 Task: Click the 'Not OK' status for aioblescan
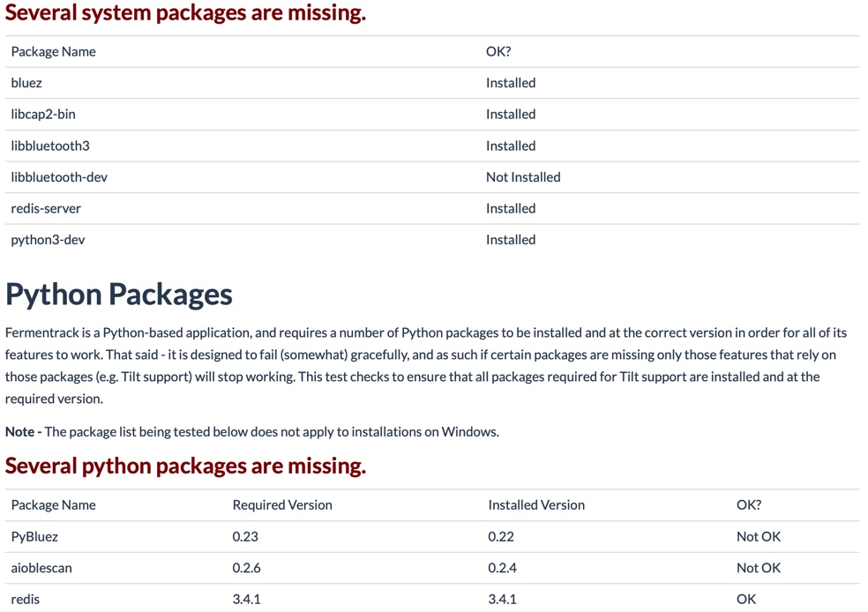pyautogui.click(x=759, y=568)
